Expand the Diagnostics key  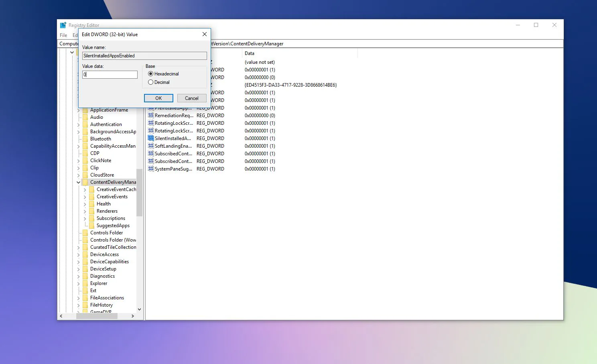79,276
